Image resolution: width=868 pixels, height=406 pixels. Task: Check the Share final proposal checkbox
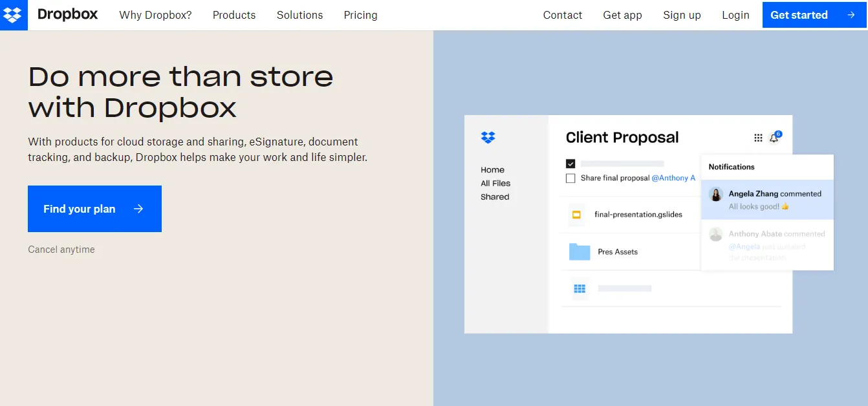click(x=570, y=178)
